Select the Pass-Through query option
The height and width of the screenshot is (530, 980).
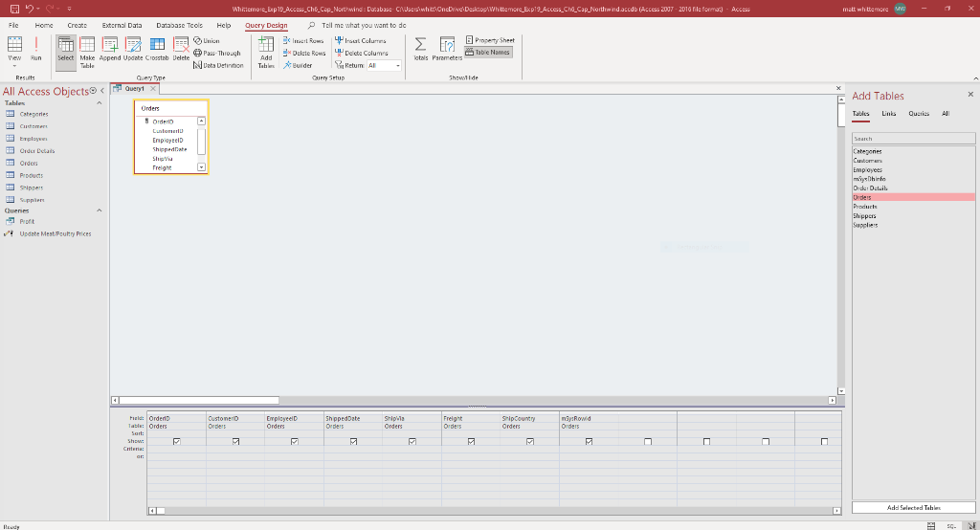217,54
